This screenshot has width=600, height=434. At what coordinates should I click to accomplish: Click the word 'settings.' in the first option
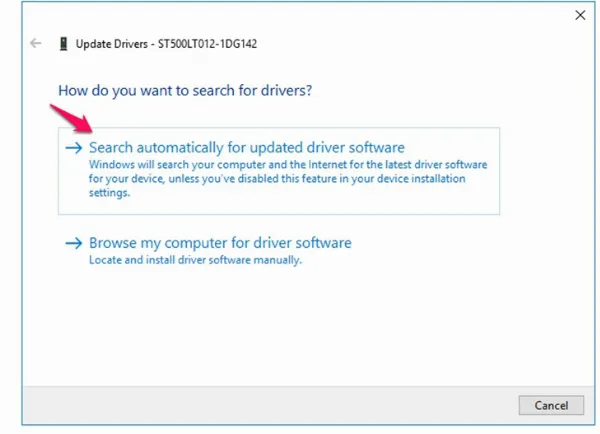(110, 193)
